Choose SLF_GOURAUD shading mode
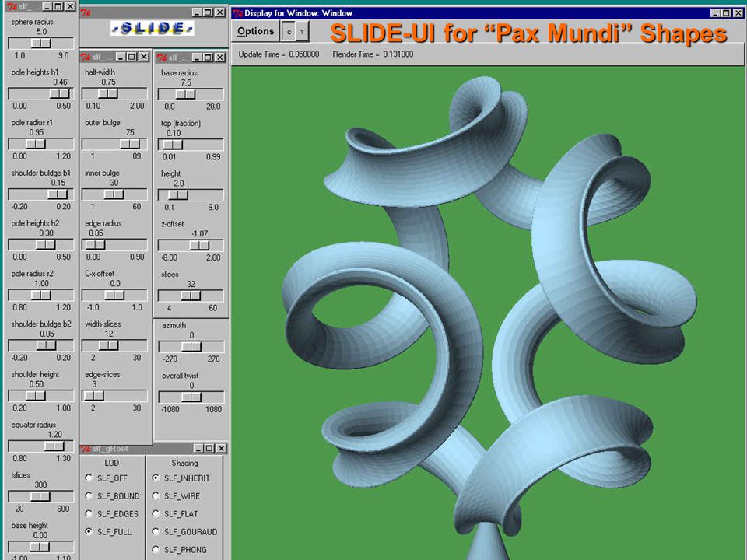 (156, 532)
